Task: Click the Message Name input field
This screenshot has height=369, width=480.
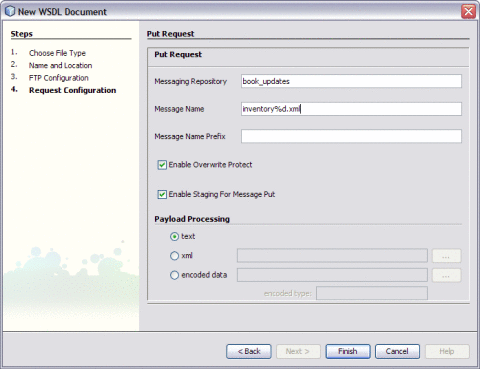Action: point(351,109)
